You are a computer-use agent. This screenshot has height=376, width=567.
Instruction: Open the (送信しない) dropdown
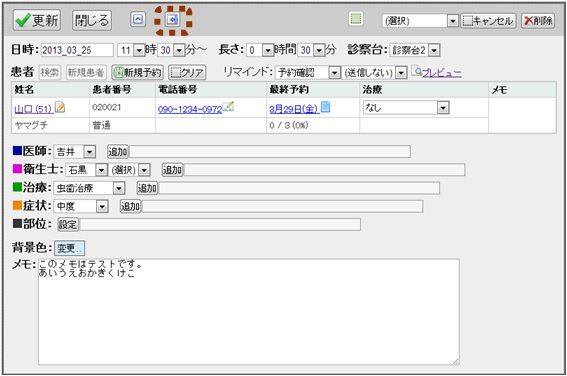coord(375,73)
